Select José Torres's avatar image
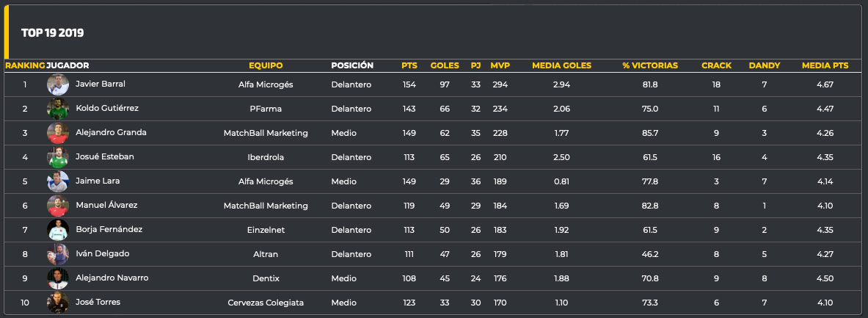The height and width of the screenshot is (318, 868). coord(58,303)
